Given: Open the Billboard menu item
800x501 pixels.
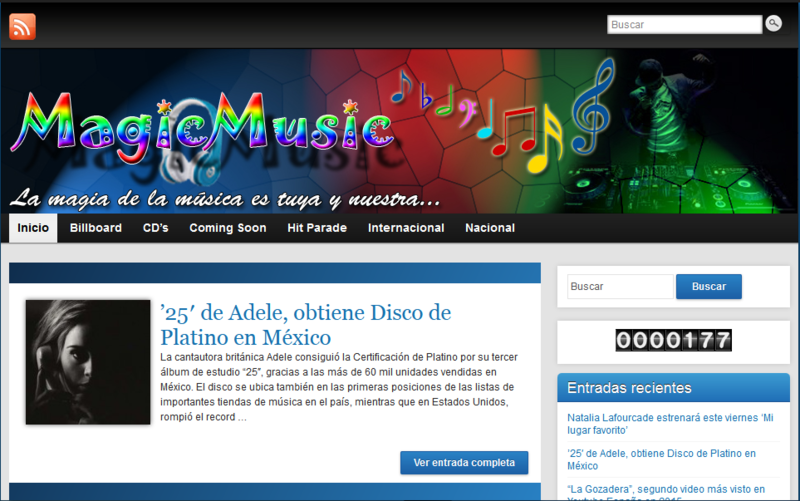Looking at the screenshot, I should point(96,228).
